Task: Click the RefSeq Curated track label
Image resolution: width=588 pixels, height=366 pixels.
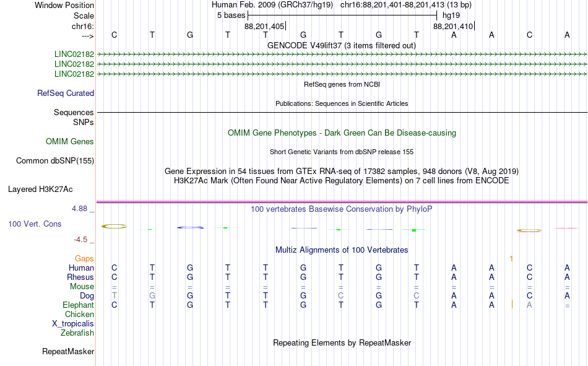Action: coord(66,93)
